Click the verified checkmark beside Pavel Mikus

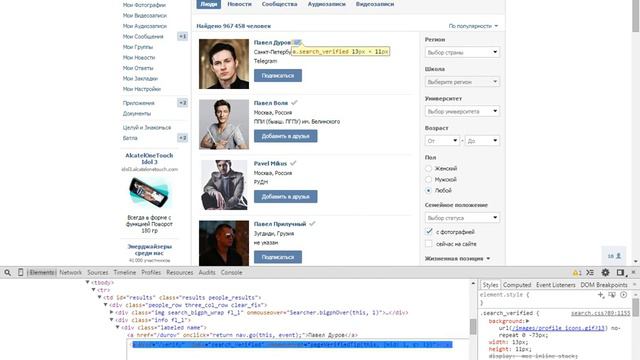(x=293, y=163)
